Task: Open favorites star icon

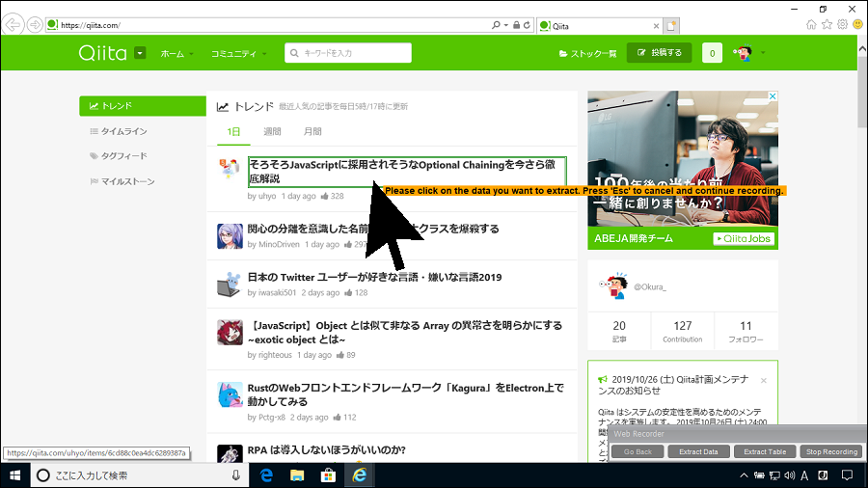Action: [x=827, y=24]
